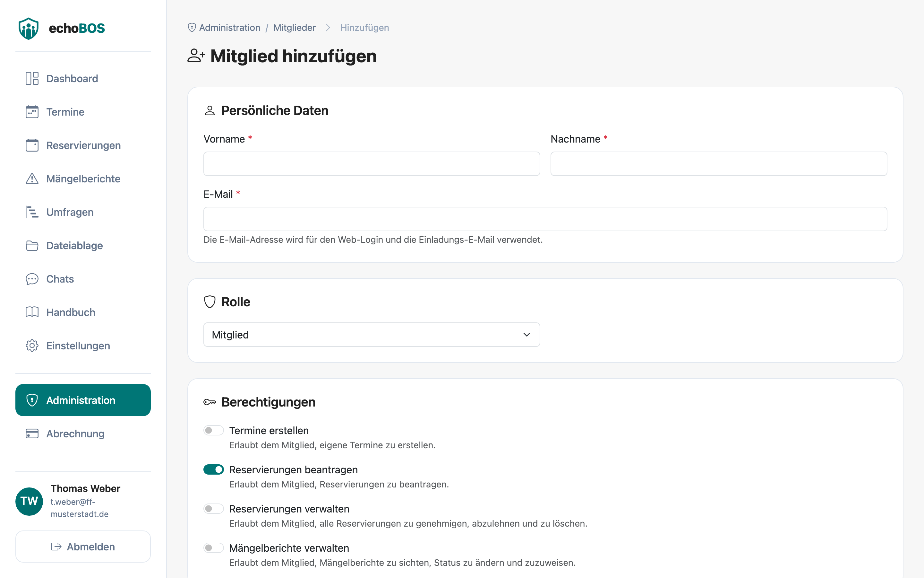
Task: Click the logout arrow icon in Abmelden
Action: coord(56,547)
